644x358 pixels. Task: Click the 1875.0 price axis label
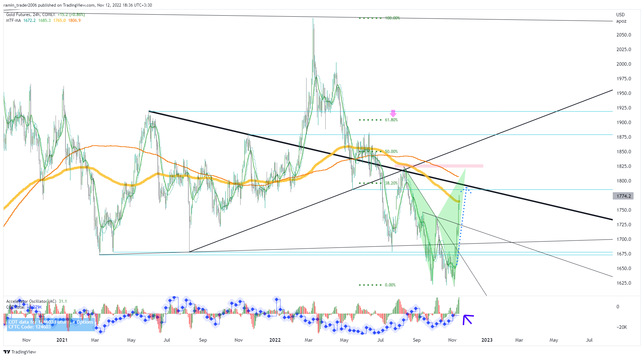[x=624, y=137]
